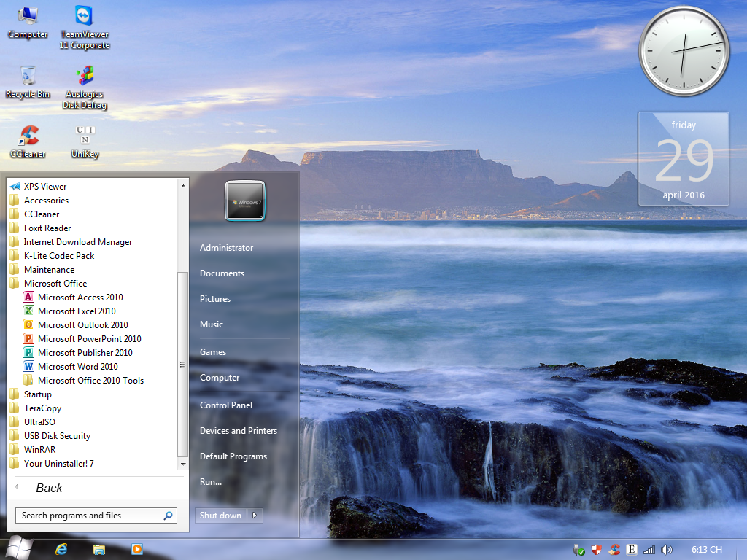Open Administrator personal folder
Screen dimensions: 747x560
(x=226, y=248)
